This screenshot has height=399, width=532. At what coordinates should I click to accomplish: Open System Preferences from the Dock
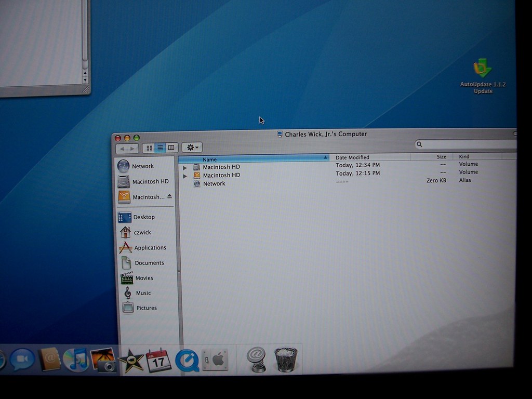(215, 360)
